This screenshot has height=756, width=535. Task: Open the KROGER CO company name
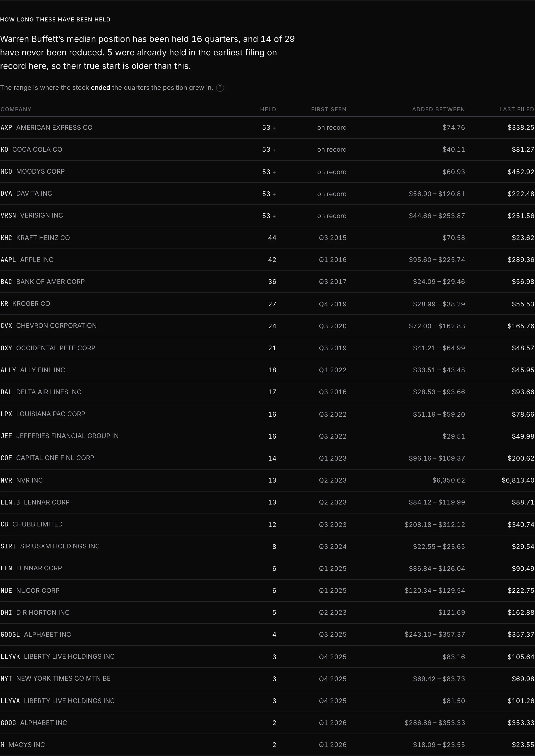coord(31,304)
